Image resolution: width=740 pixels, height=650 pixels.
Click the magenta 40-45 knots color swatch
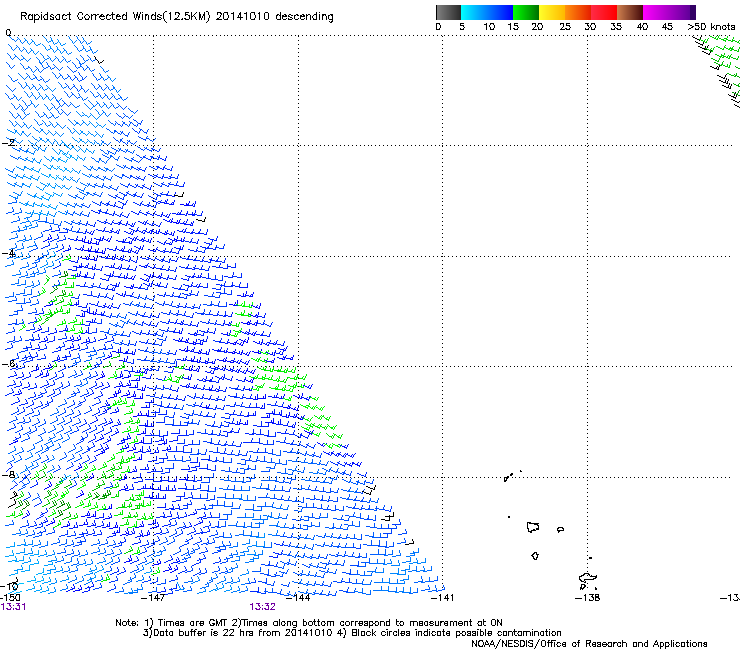coord(656,12)
